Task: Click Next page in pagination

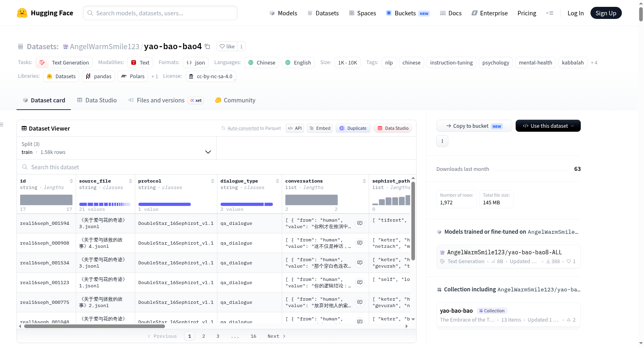Action: tap(277, 336)
